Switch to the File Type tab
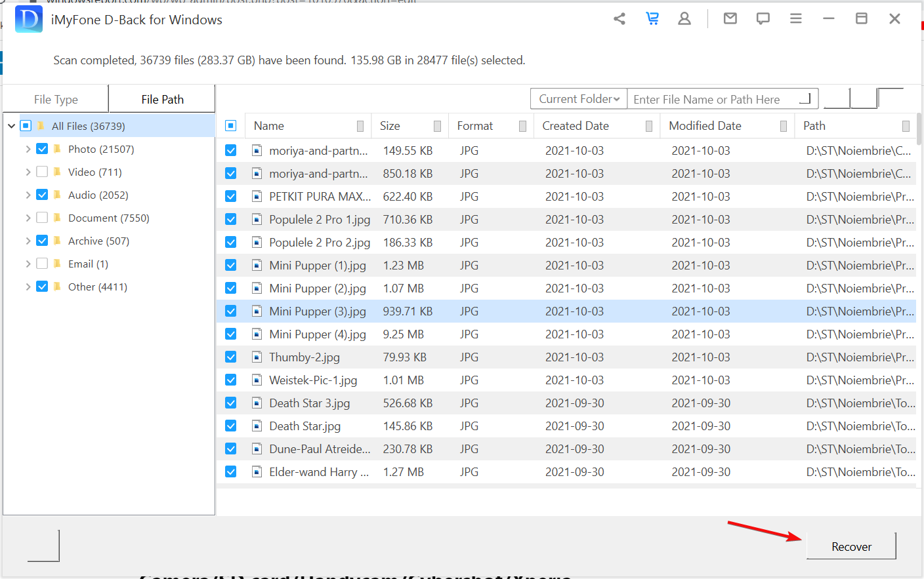The image size is (924, 579). pos(56,100)
